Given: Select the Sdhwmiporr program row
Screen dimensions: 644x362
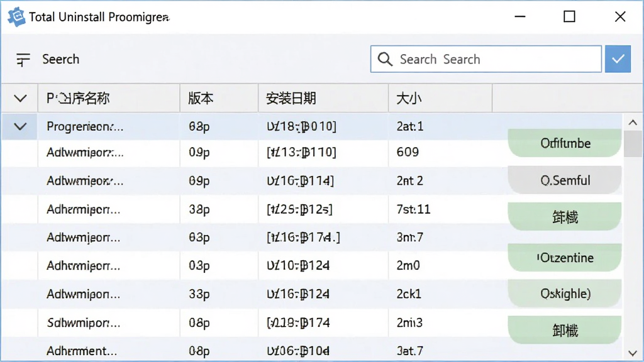Looking at the screenshot, I should [312, 322].
